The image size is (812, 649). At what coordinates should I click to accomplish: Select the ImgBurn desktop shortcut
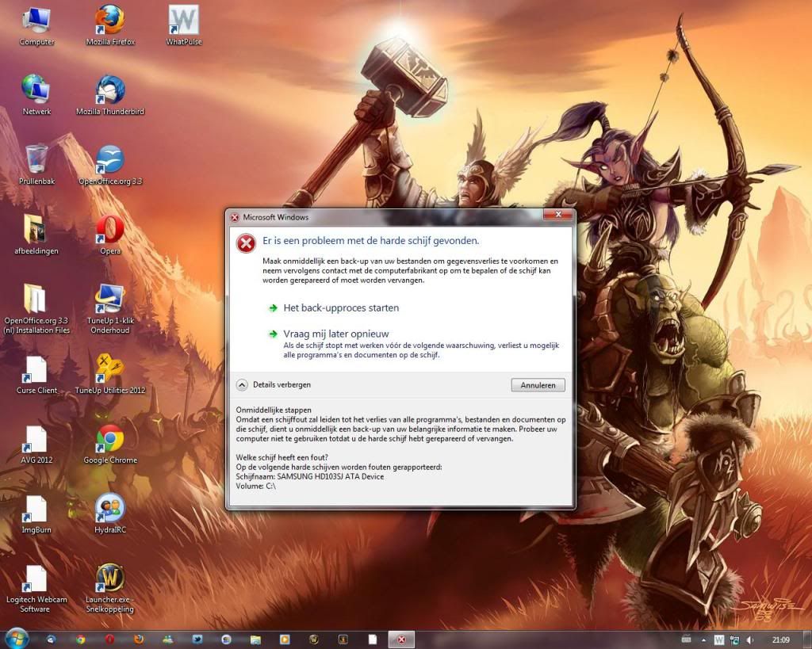[x=36, y=514]
